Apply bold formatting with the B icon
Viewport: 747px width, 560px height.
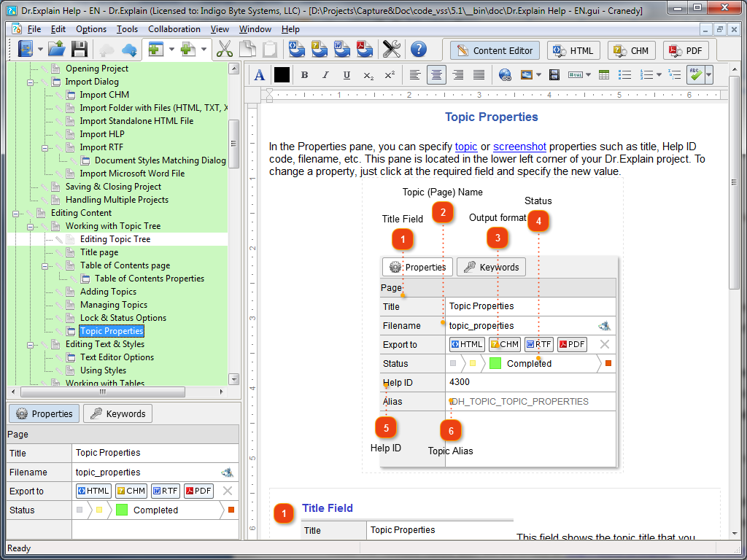tap(304, 75)
